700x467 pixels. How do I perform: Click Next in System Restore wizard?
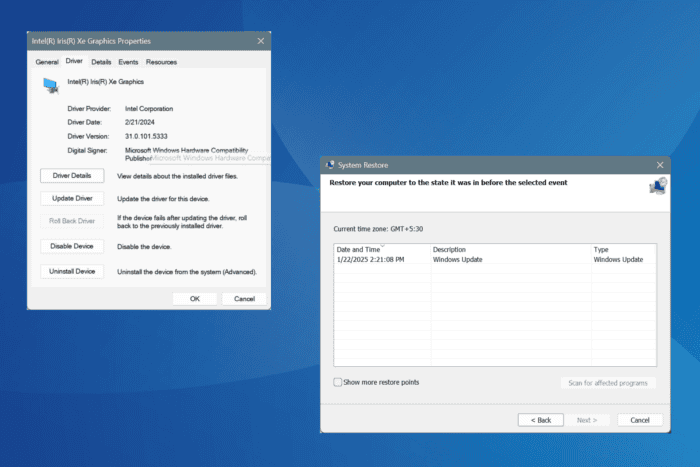click(587, 420)
